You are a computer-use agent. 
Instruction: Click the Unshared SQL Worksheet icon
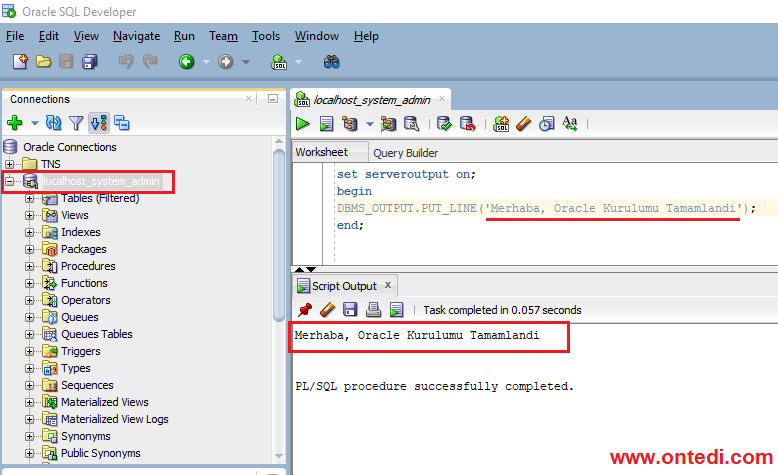(x=501, y=124)
